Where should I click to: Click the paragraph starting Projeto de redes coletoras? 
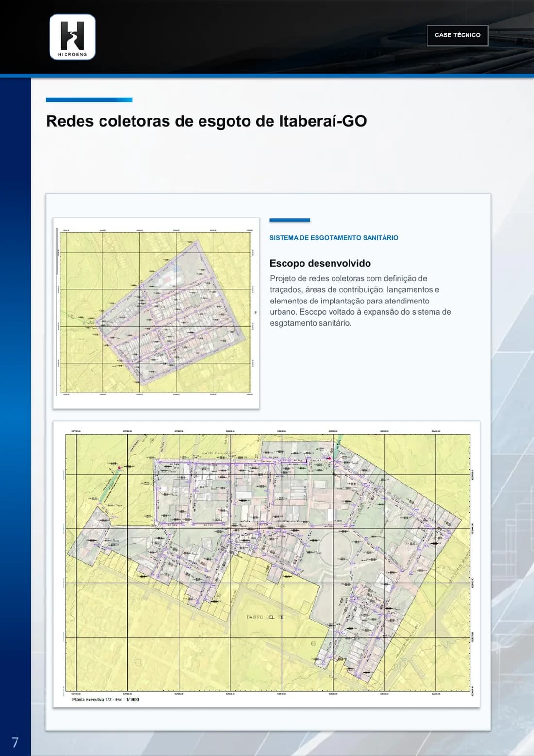coord(360,301)
